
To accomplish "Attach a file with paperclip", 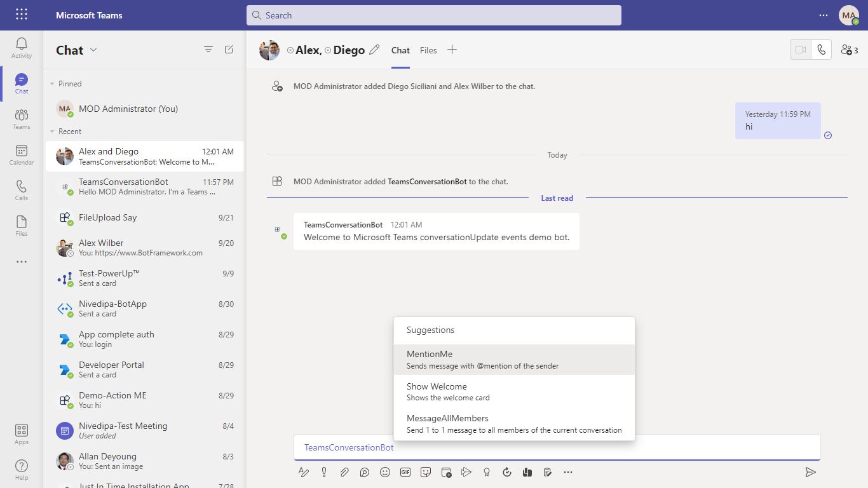I will click(x=344, y=472).
